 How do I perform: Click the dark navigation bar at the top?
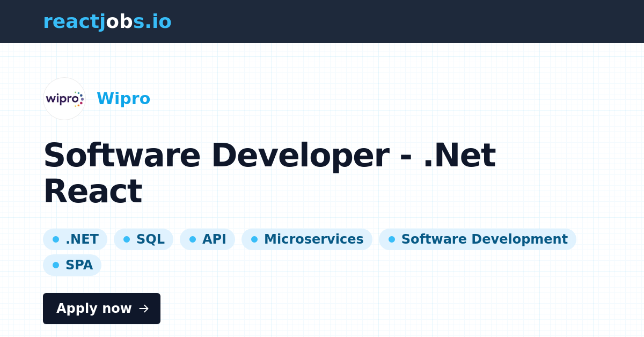click(376, 21)
